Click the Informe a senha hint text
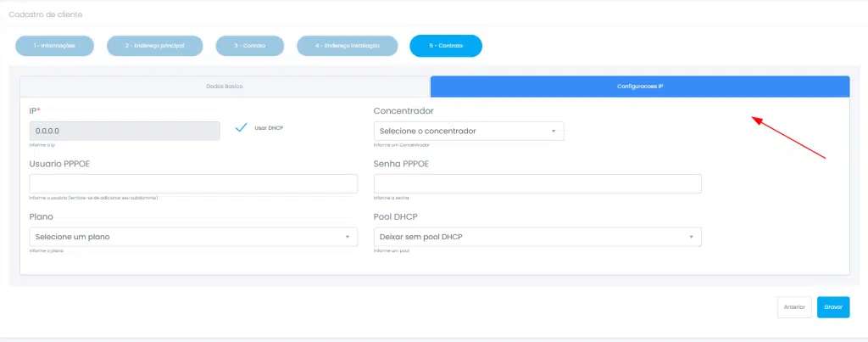The height and width of the screenshot is (342, 868). (x=392, y=198)
